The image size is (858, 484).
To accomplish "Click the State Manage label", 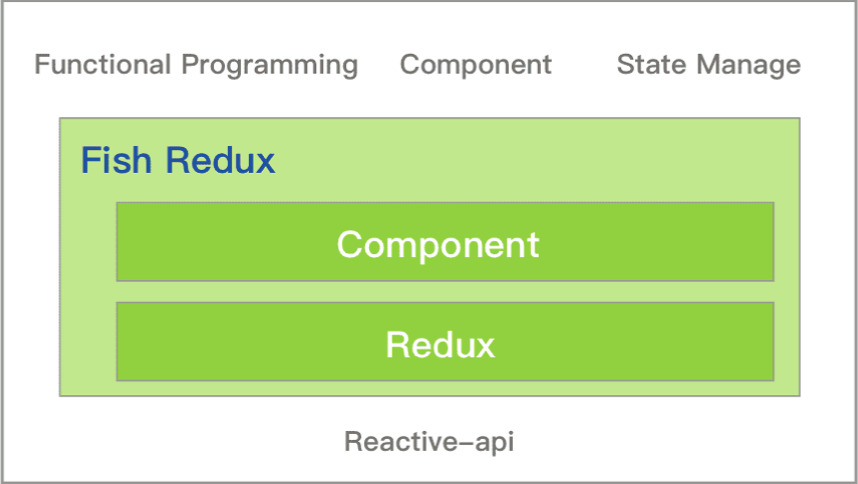I will coord(708,65).
